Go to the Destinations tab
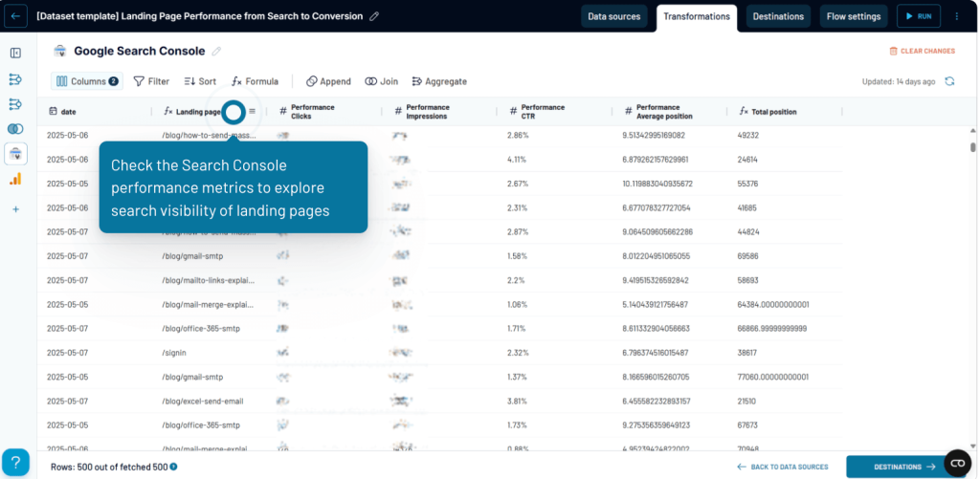980x479 pixels. (778, 16)
